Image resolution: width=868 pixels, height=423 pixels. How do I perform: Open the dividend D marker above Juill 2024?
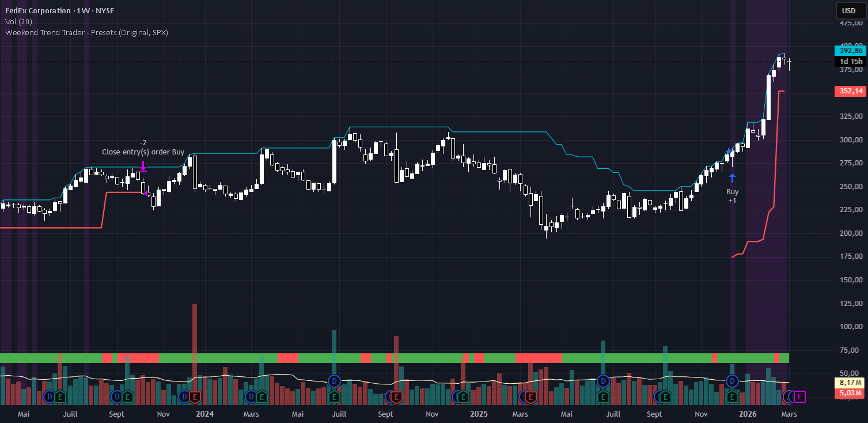pyautogui.click(x=334, y=381)
